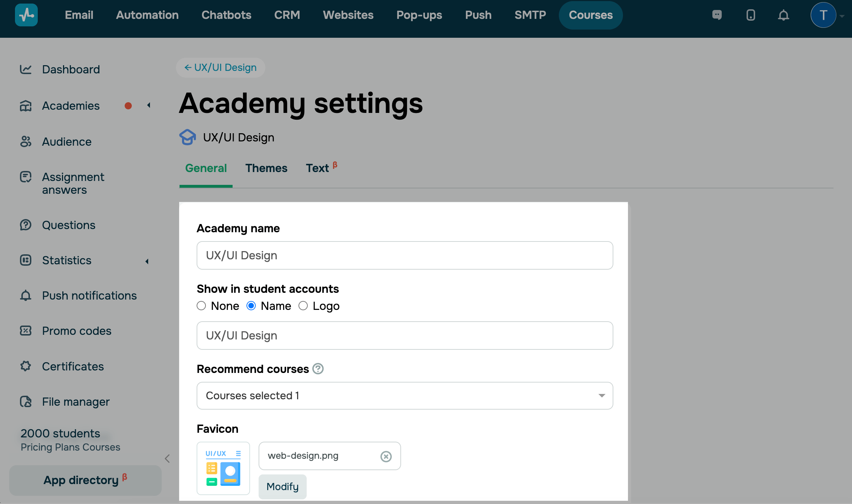852x504 pixels.
Task: Remove web-design.png using the clear icon
Action: tap(386, 456)
